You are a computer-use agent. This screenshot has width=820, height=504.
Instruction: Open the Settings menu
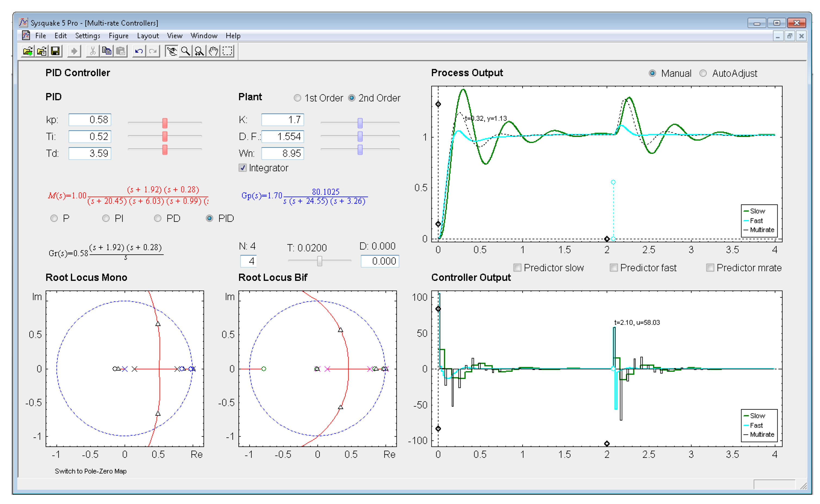[87, 36]
